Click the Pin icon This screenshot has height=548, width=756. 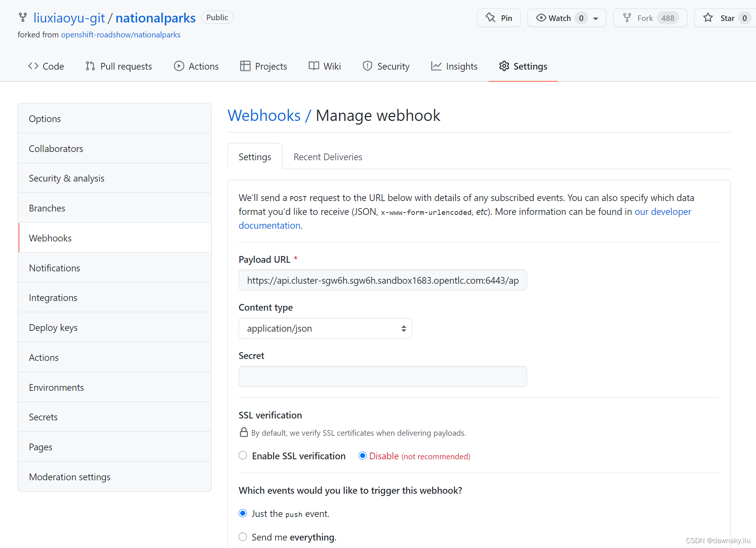coord(490,18)
